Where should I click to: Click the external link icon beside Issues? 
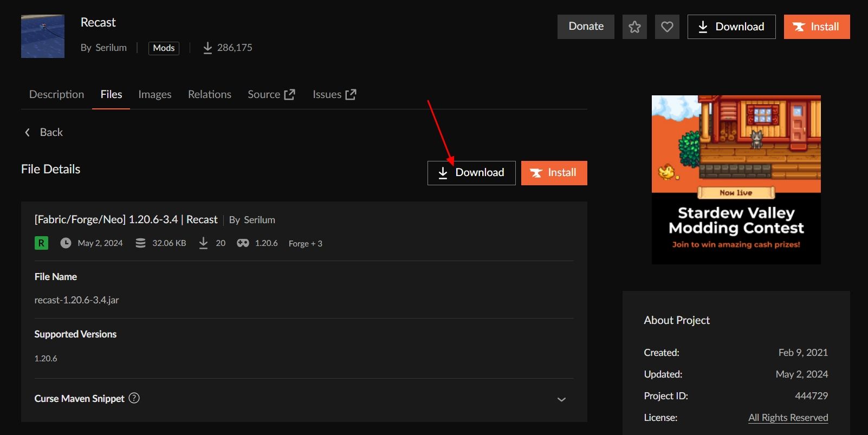pyautogui.click(x=351, y=94)
